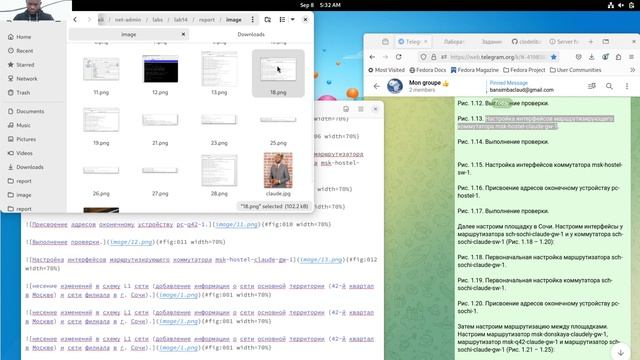Open the Firefox extensions icon
This screenshot has width=640, height=360.
pos(618,57)
